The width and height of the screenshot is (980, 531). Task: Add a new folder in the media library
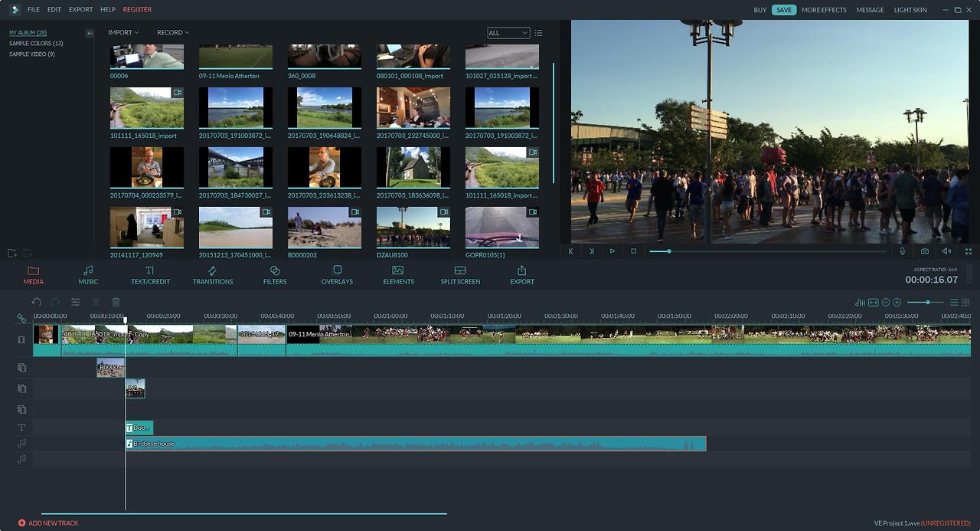(12, 253)
